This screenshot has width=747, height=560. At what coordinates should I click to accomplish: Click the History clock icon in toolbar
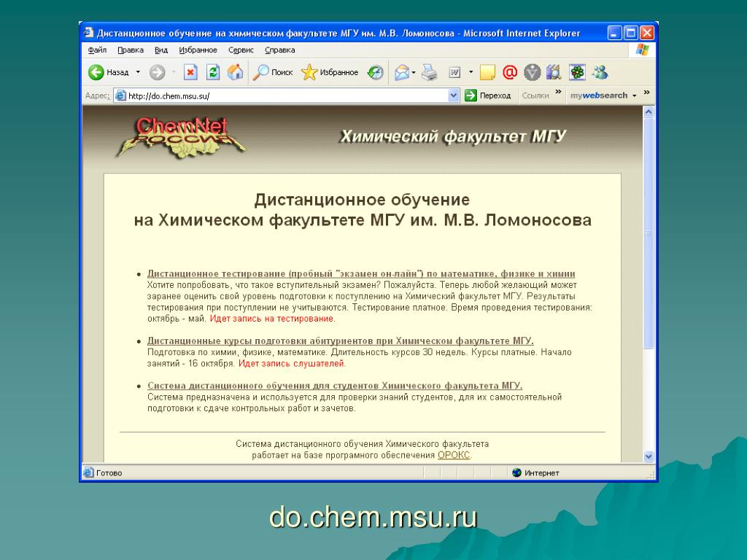(x=376, y=72)
